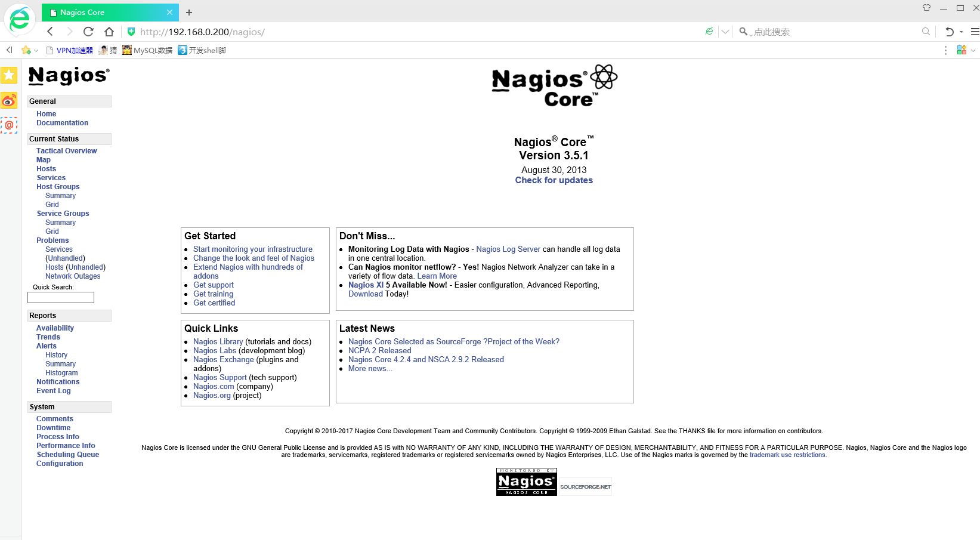
Task: Click the search magnifier icon
Action: coord(926,32)
